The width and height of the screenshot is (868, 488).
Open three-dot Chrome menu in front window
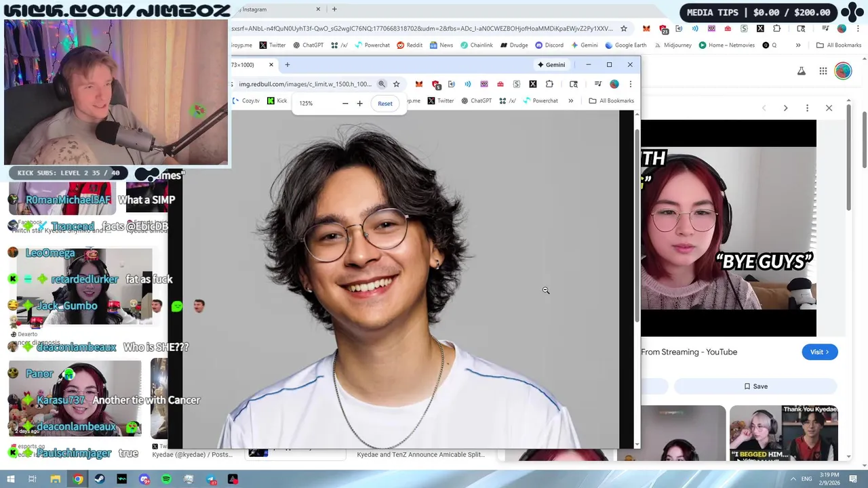coord(631,84)
